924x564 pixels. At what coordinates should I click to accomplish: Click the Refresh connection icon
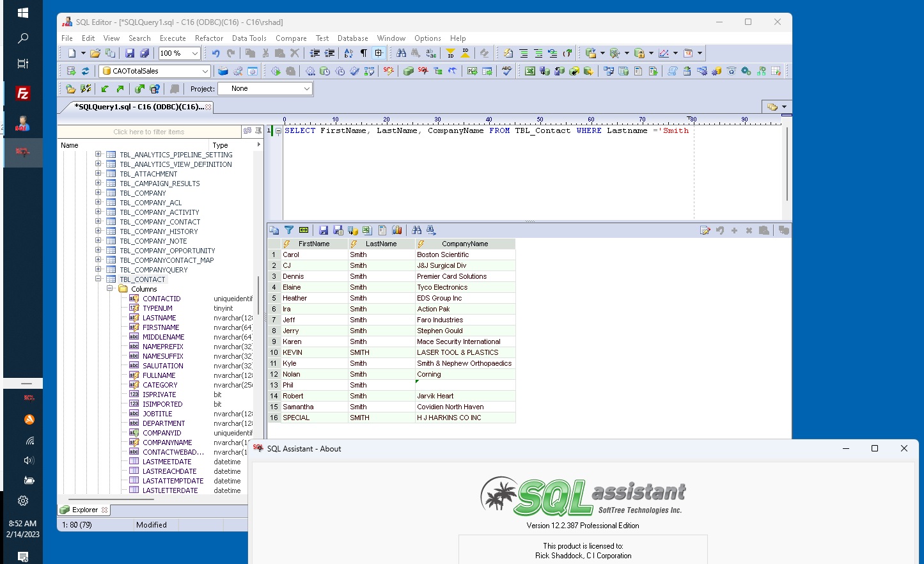(85, 71)
